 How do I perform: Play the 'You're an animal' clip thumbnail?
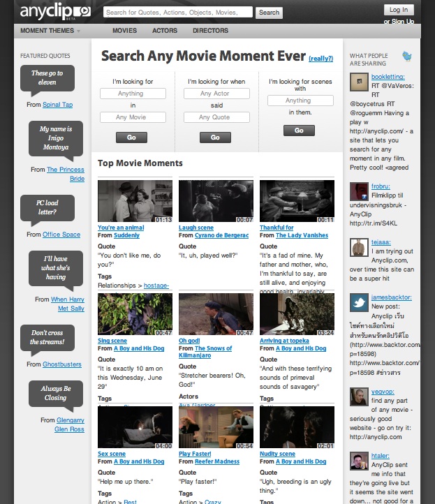(135, 201)
